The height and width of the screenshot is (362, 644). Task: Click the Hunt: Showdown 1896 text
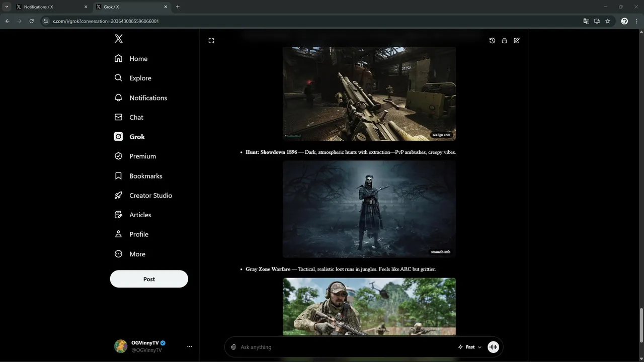271,152
